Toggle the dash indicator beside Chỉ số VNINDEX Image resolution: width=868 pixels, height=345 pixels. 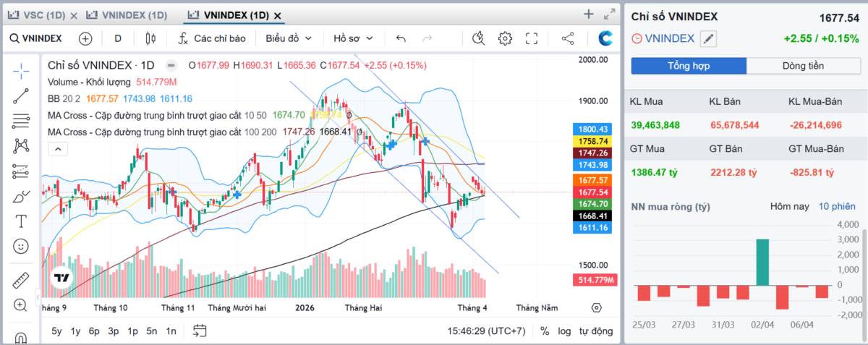click(x=171, y=64)
